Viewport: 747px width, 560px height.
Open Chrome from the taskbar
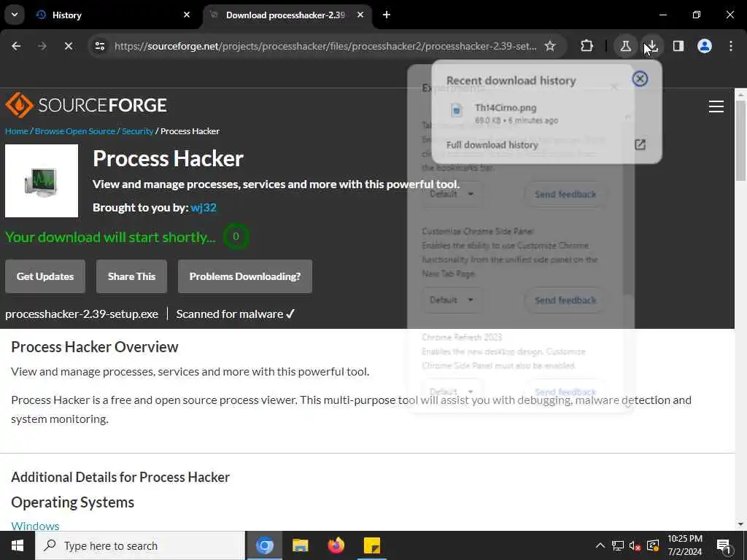coord(264,545)
